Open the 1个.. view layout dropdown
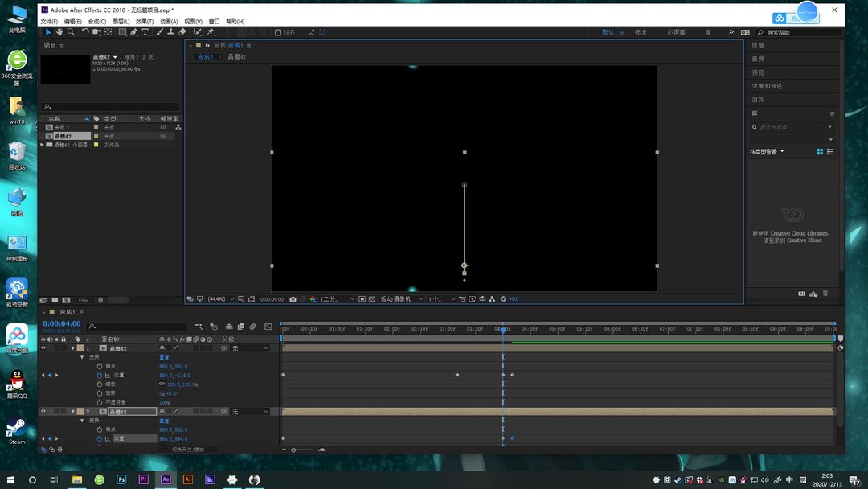This screenshot has width=868, height=489. [441, 299]
